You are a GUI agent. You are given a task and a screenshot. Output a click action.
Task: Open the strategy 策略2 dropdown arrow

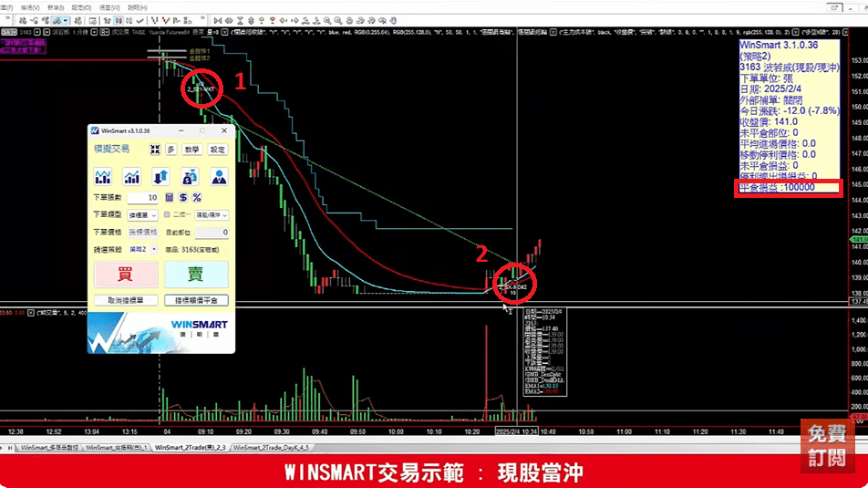[154, 249]
